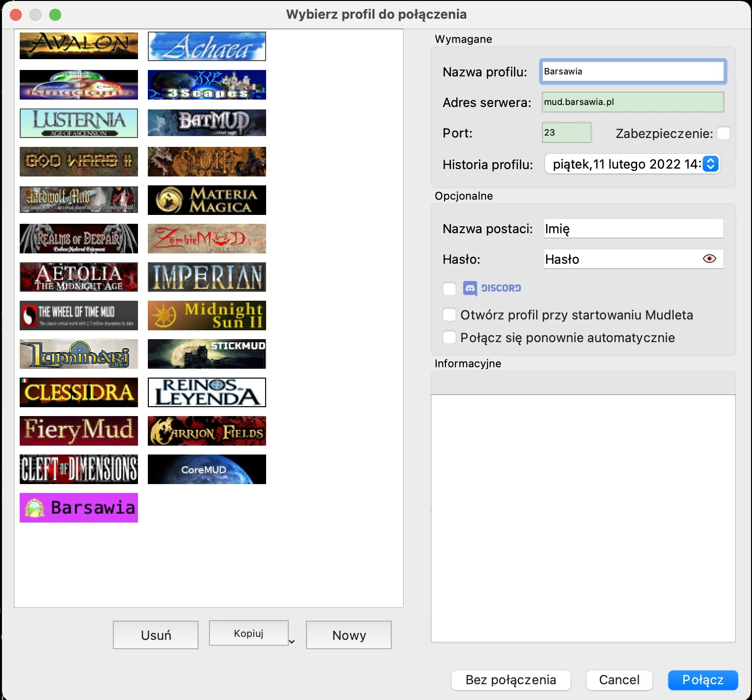This screenshot has width=752, height=700.
Task: Select the FieryMud profile banner
Action: point(79,430)
